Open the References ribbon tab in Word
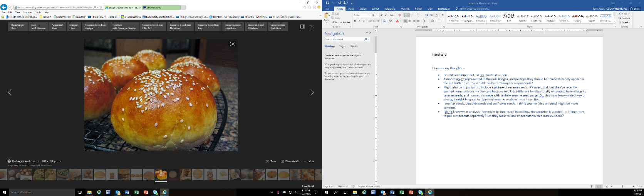This screenshot has height=196, width=644. point(390,9)
